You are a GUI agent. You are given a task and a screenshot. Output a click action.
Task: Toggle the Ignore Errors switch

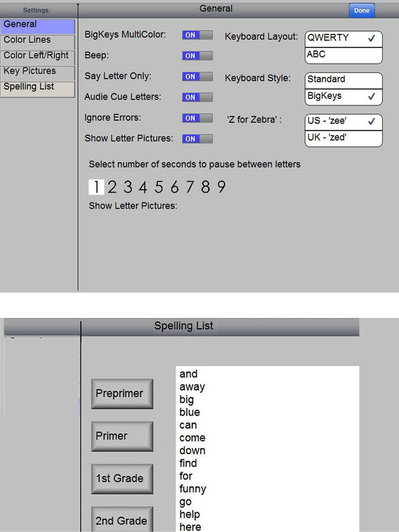point(198,118)
